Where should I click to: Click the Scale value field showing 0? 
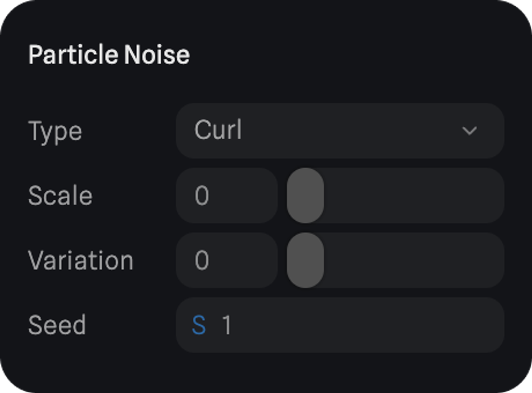(x=227, y=195)
